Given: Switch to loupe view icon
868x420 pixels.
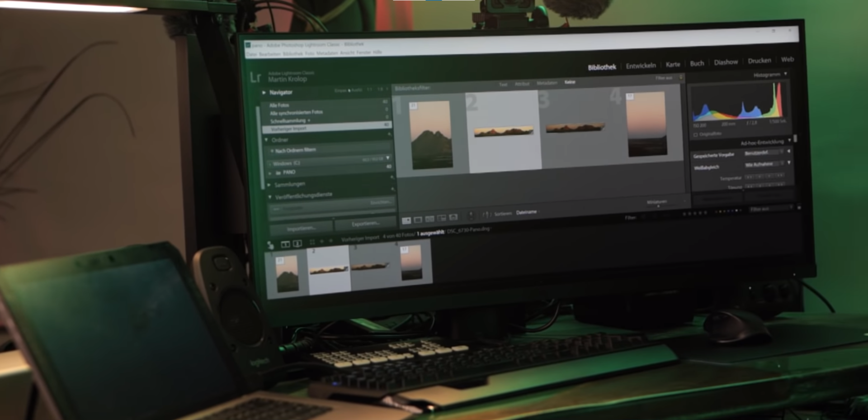Looking at the screenshot, I should click(418, 220).
